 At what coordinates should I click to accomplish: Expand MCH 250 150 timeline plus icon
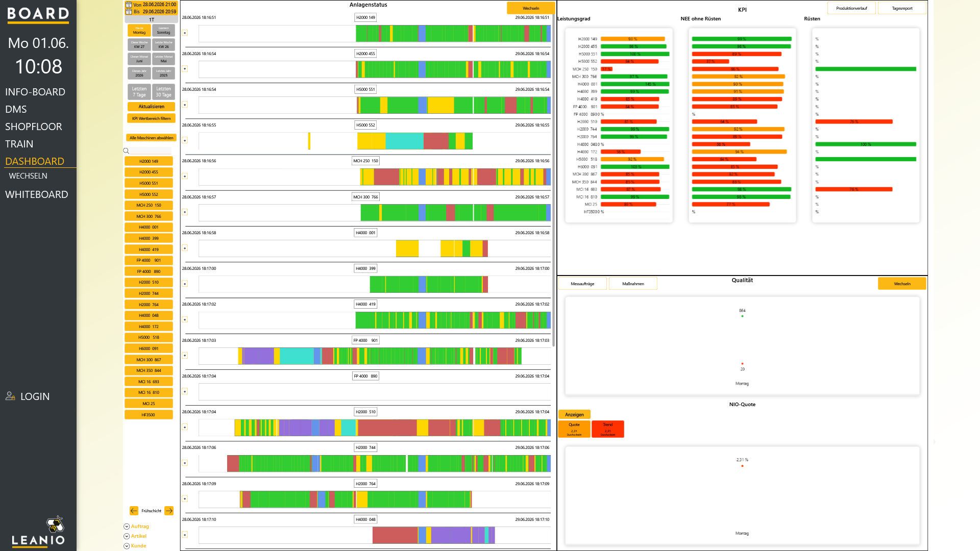(x=185, y=176)
